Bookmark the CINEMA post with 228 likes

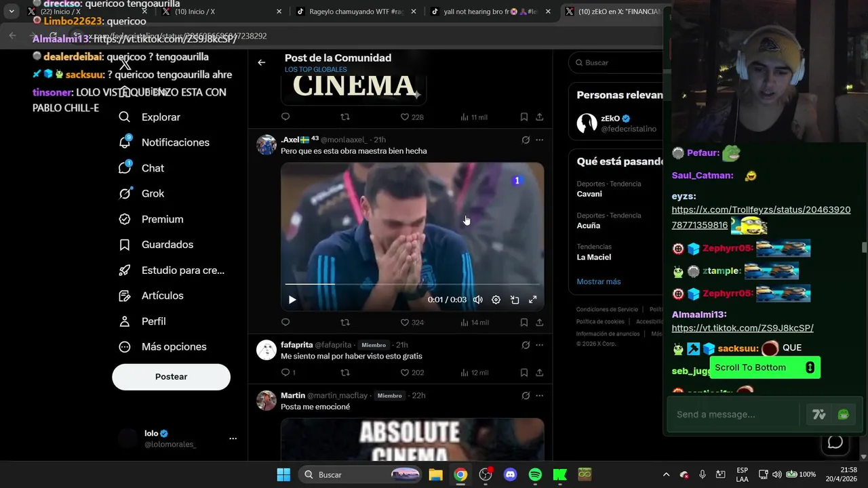(x=524, y=117)
